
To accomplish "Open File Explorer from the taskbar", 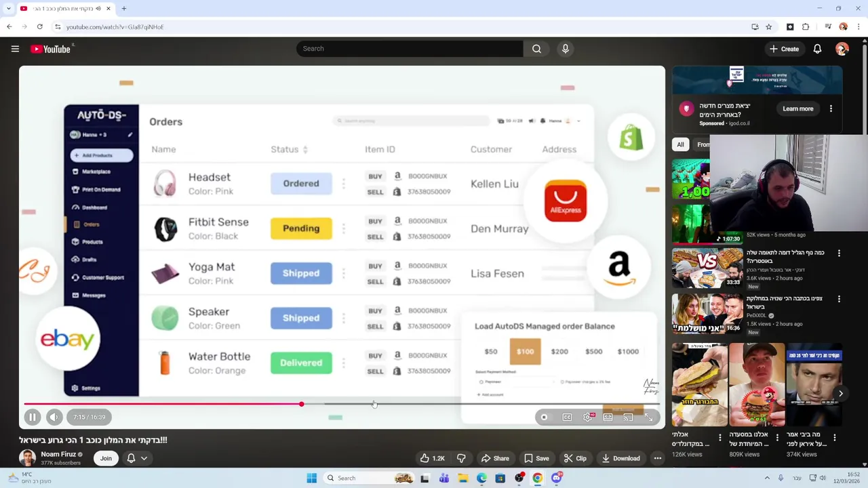I will pos(462,479).
